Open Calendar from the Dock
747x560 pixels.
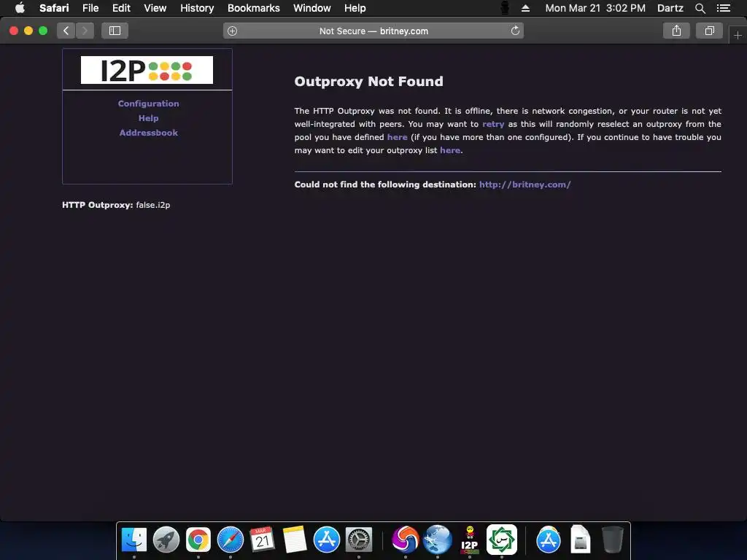pyautogui.click(x=263, y=540)
